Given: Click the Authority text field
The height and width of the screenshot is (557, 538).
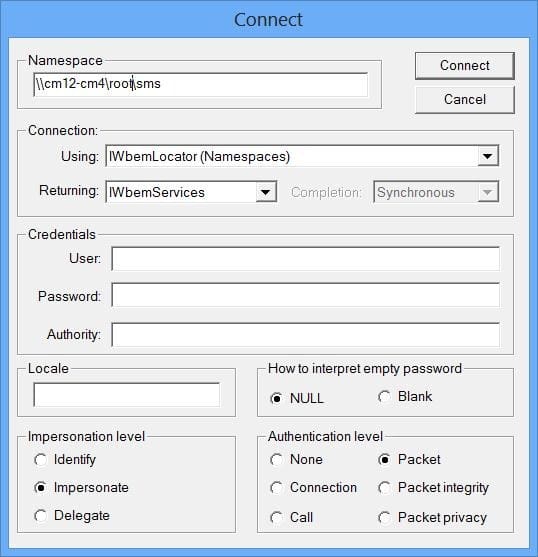Looking at the screenshot, I should pos(305,334).
